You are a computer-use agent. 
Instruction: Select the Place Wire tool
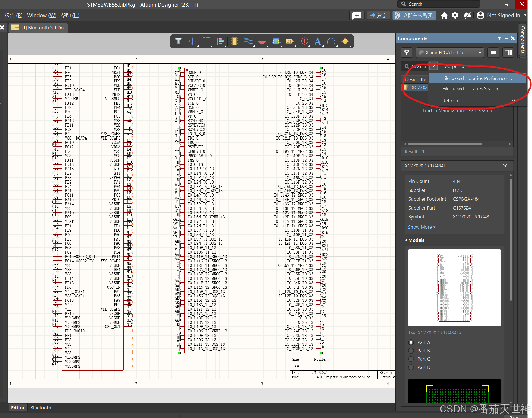pos(248,41)
